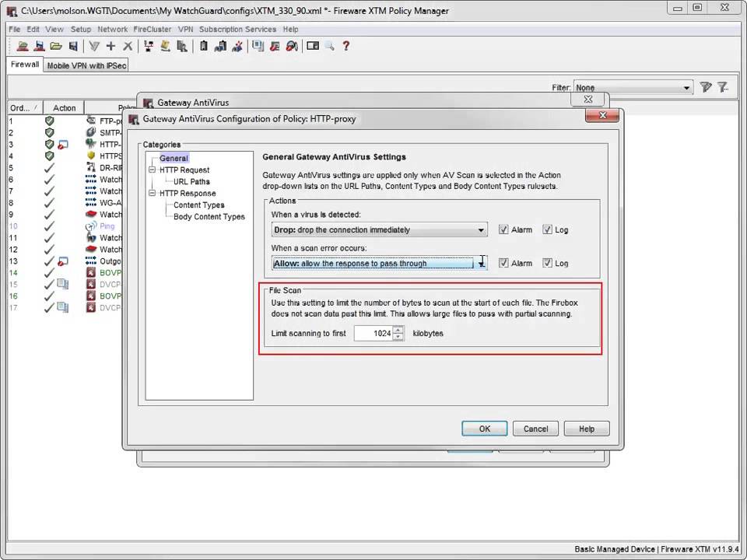Click OK in Gateway AntiVirus Configuration

485,429
